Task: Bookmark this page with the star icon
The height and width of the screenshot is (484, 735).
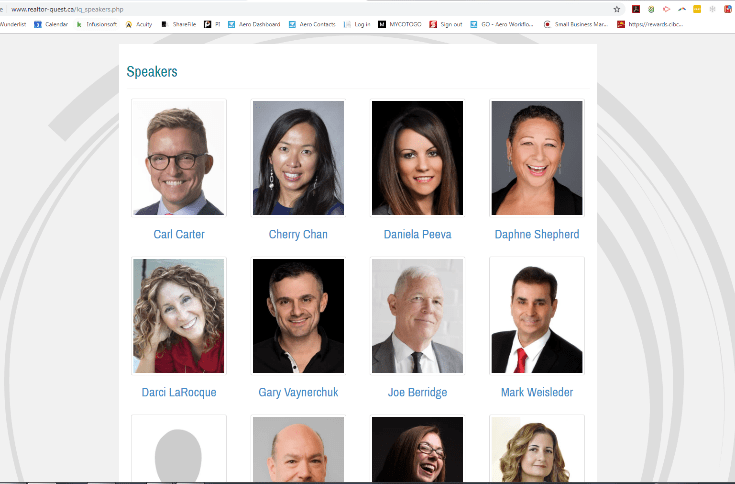Action: (617, 9)
